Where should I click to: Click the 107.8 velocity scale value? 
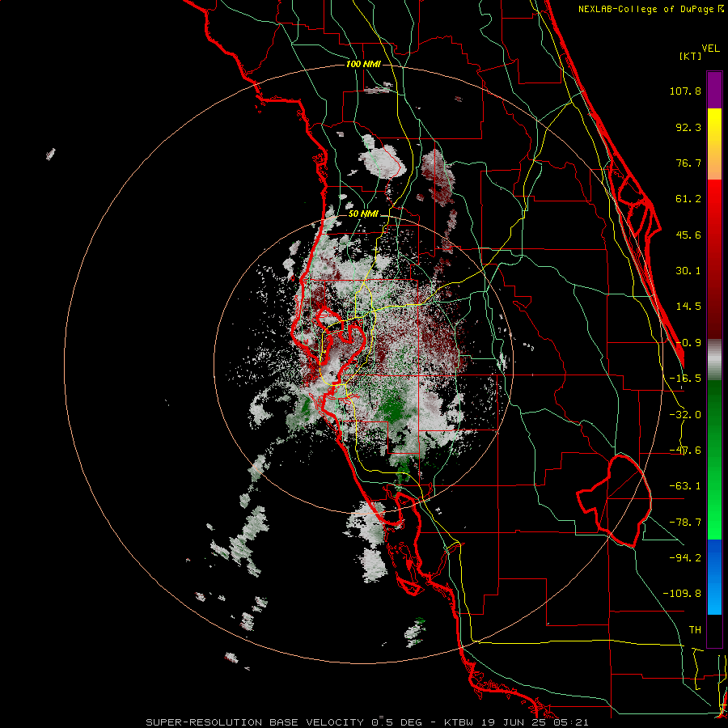(685, 91)
